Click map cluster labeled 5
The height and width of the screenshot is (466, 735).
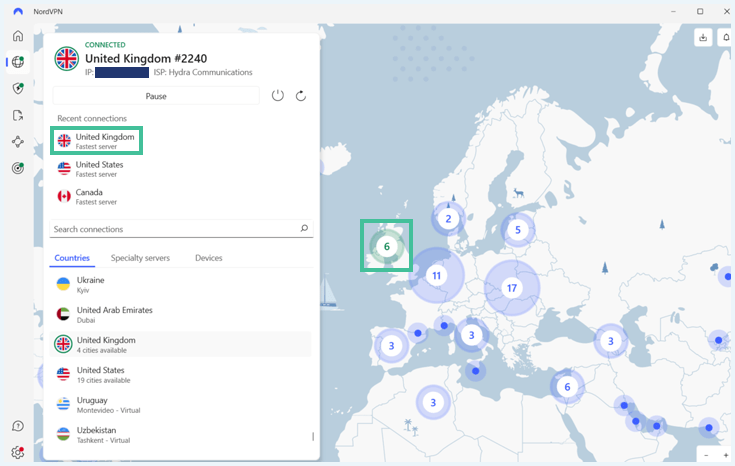(518, 230)
